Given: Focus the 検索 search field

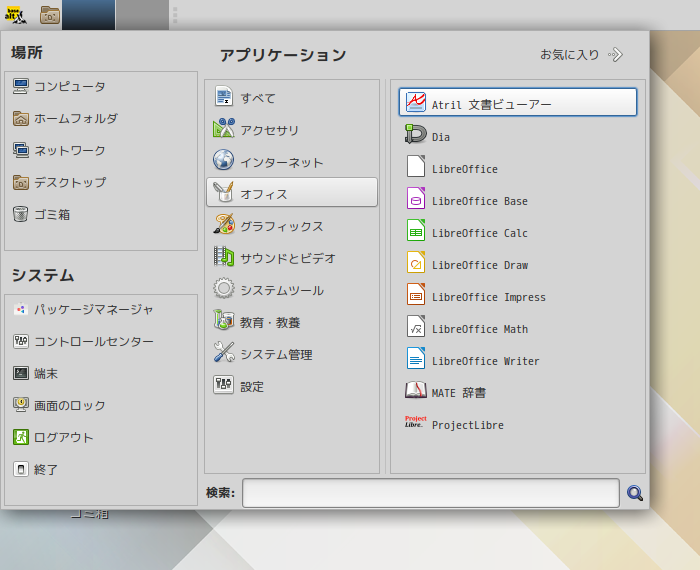Looking at the screenshot, I should click(431, 493).
